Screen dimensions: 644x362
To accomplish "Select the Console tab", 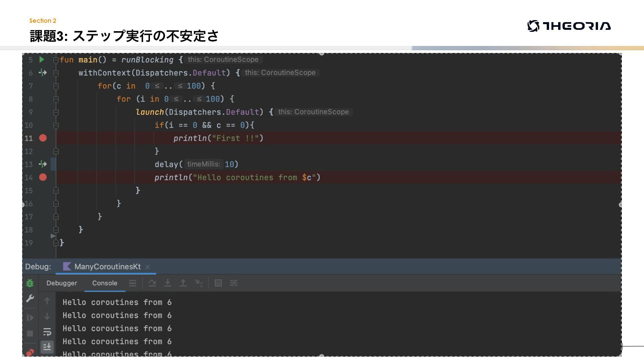I will (x=105, y=283).
